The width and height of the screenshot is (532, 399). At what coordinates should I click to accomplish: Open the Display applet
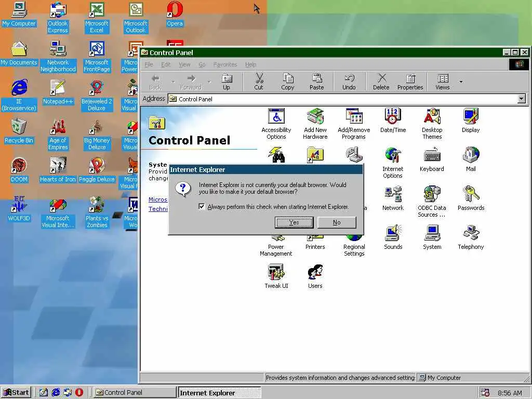(x=471, y=121)
